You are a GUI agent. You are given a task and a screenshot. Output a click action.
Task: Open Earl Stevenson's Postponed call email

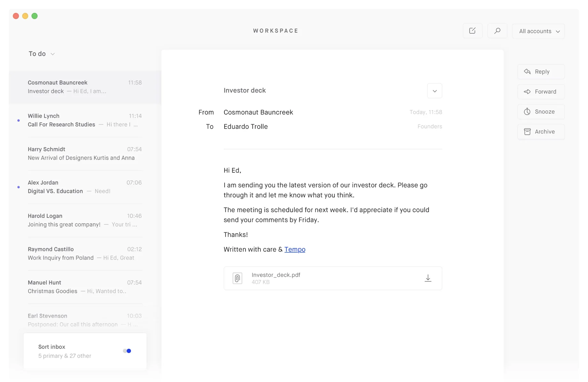click(85, 320)
